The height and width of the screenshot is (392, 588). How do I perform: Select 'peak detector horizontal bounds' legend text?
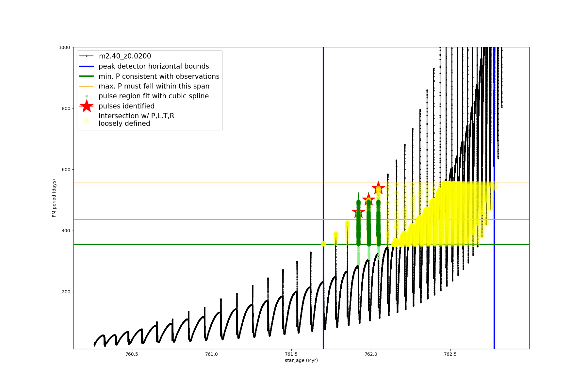coord(154,66)
